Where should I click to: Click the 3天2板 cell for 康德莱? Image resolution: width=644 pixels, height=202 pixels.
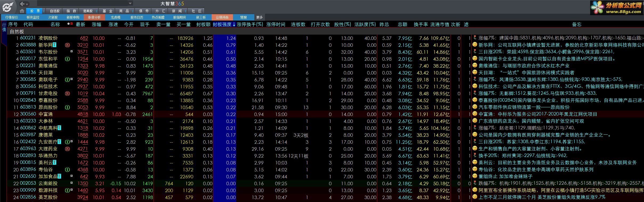(x=301, y=135)
